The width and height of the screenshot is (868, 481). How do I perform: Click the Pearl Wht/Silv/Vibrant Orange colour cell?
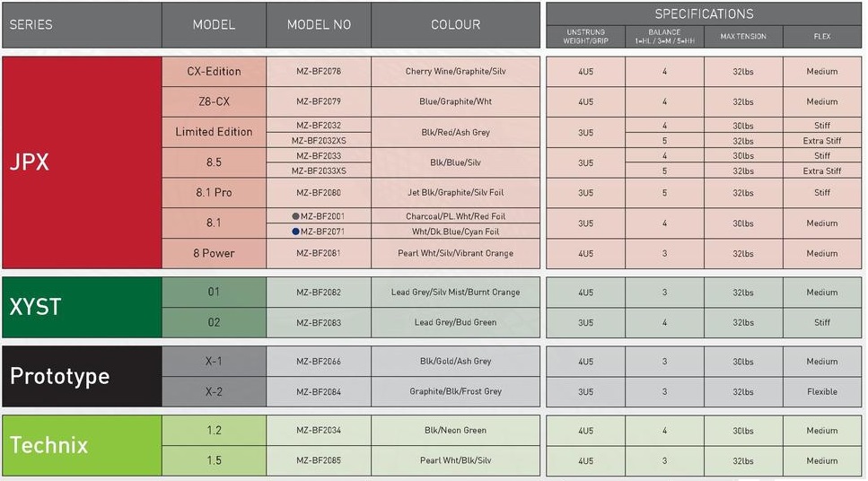(455, 253)
